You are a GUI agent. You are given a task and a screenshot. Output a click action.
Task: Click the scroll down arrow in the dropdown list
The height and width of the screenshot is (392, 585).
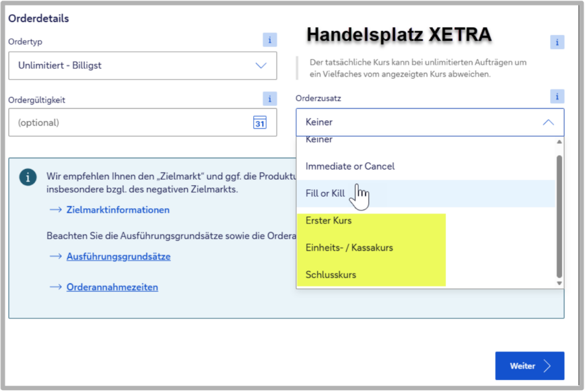tap(559, 283)
